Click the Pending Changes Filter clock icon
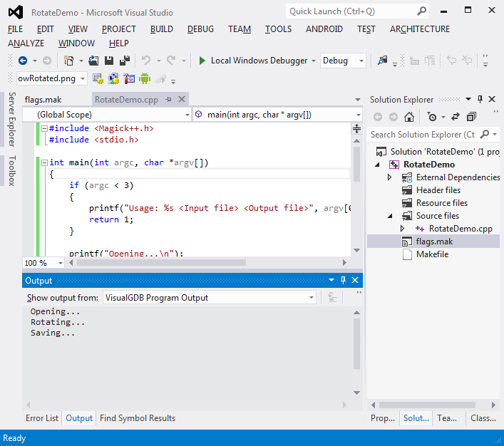This screenshot has height=446, width=504. point(432,117)
